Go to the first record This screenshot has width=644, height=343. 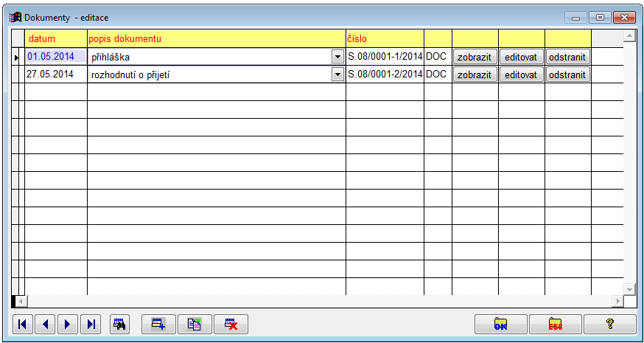pos(24,325)
